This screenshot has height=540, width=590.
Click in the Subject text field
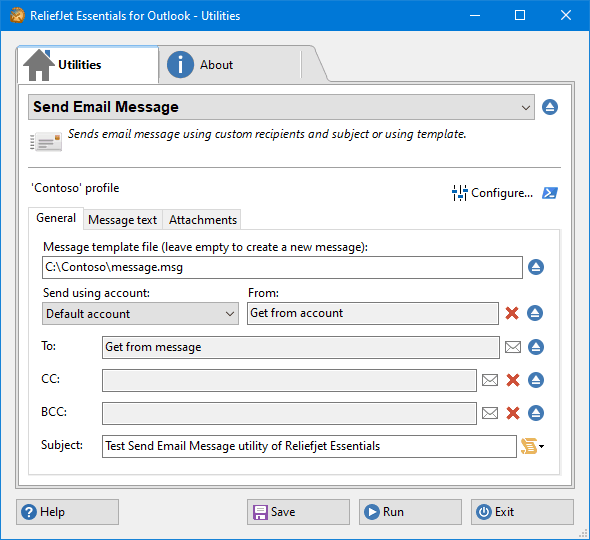[309, 446]
